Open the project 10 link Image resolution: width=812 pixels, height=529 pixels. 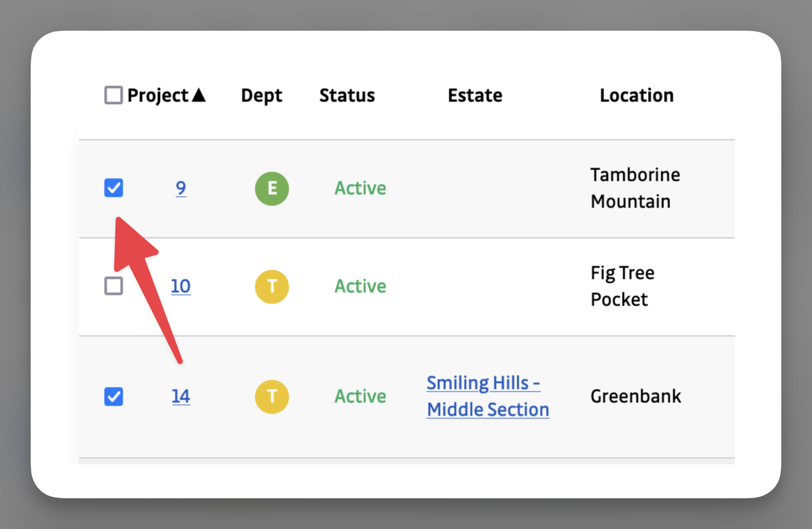(x=181, y=286)
